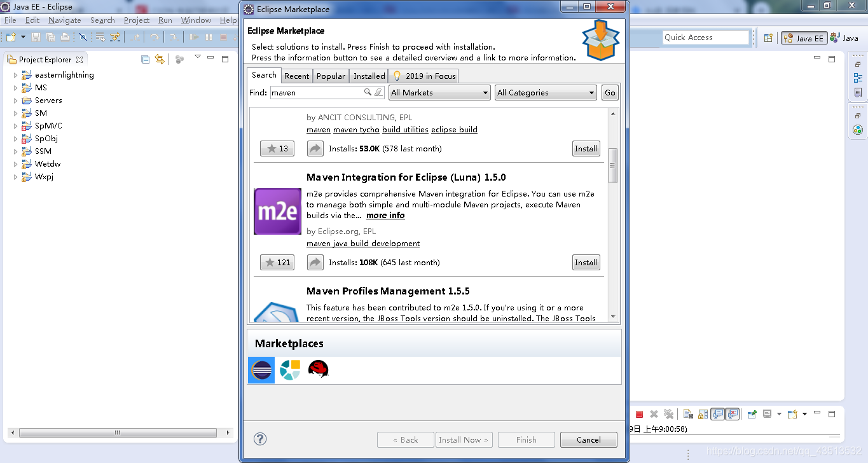This screenshot has height=463, width=868.
Task: Open the 2019 in Focus tab
Action: tap(424, 76)
